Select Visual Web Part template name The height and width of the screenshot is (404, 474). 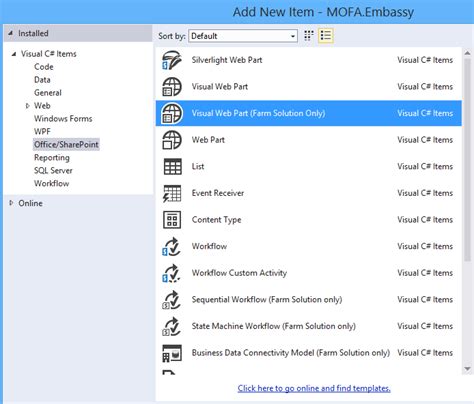[x=220, y=87]
